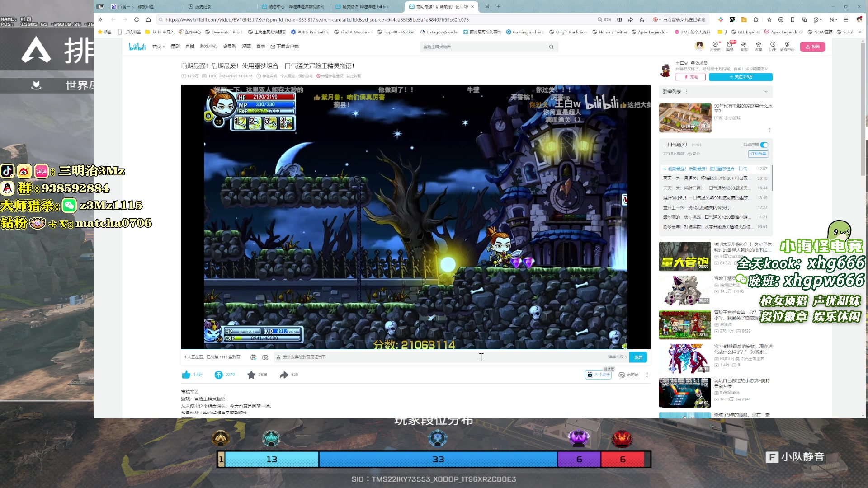Open Sogou search engine dropdown

coord(657,19)
